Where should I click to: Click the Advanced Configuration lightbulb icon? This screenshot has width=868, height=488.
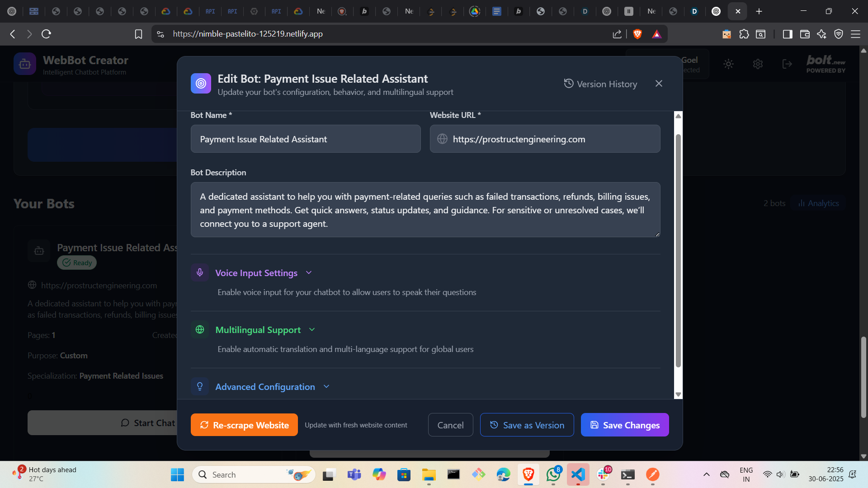200,386
